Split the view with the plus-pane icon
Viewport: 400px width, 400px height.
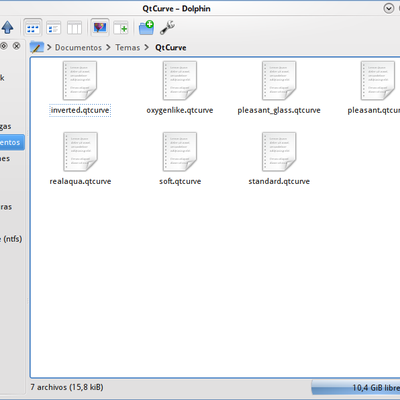click(121, 28)
